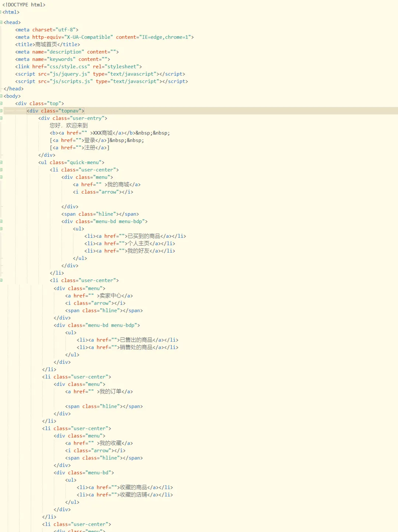398x532 pixels.
Task: Fold the div class="user-entry" block
Action: coord(1,118)
